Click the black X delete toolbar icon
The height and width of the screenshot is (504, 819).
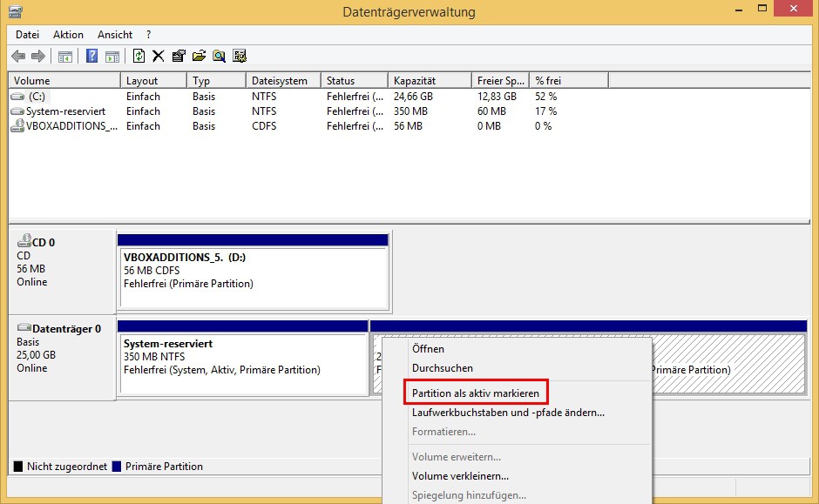tap(158, 57)
